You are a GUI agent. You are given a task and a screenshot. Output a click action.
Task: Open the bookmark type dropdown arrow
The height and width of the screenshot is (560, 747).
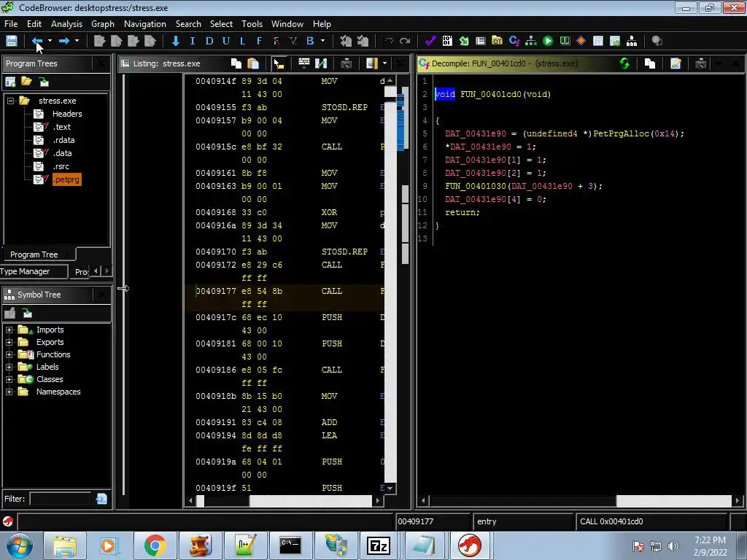322,41
